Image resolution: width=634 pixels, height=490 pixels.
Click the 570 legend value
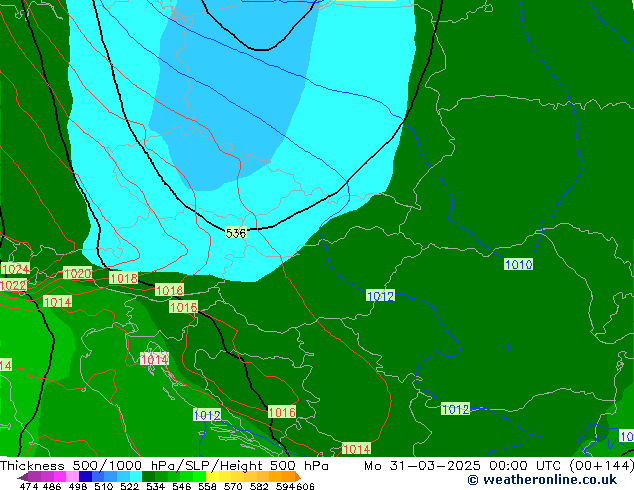click(233, 486)
